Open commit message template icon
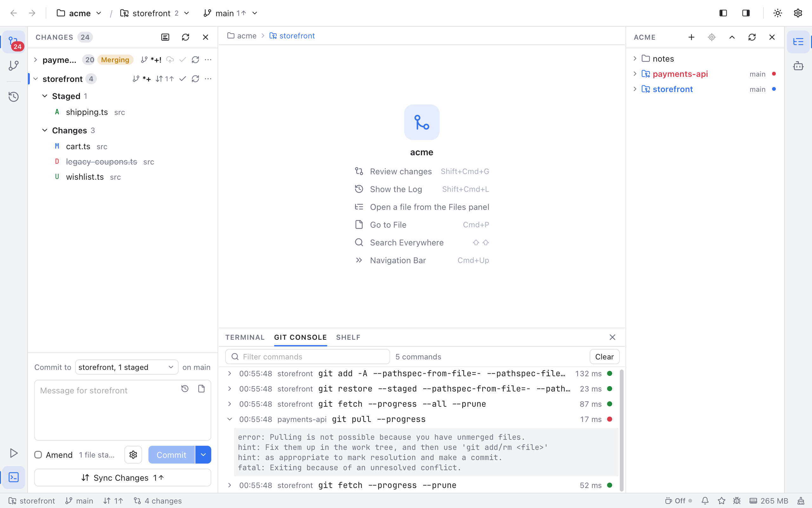Viewport: 812px width, 508px height. [x=201, y=389]
